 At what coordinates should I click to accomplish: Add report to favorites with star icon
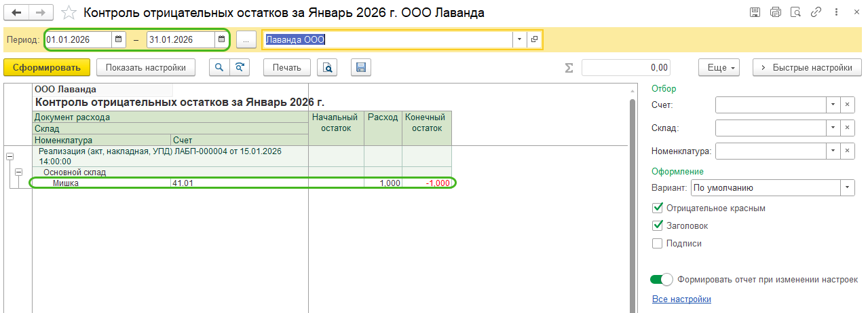point(69,13)
